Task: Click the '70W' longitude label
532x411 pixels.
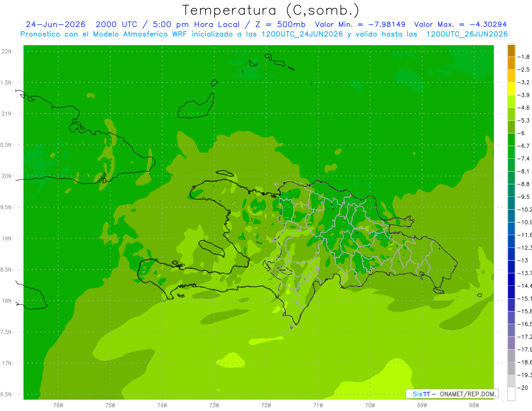Action: click(x=370, y=405)
